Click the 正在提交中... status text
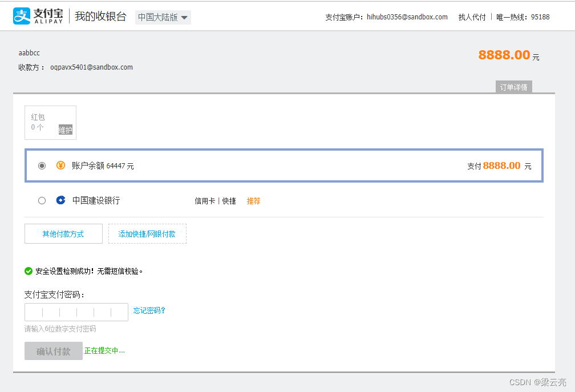 [104, 350]
